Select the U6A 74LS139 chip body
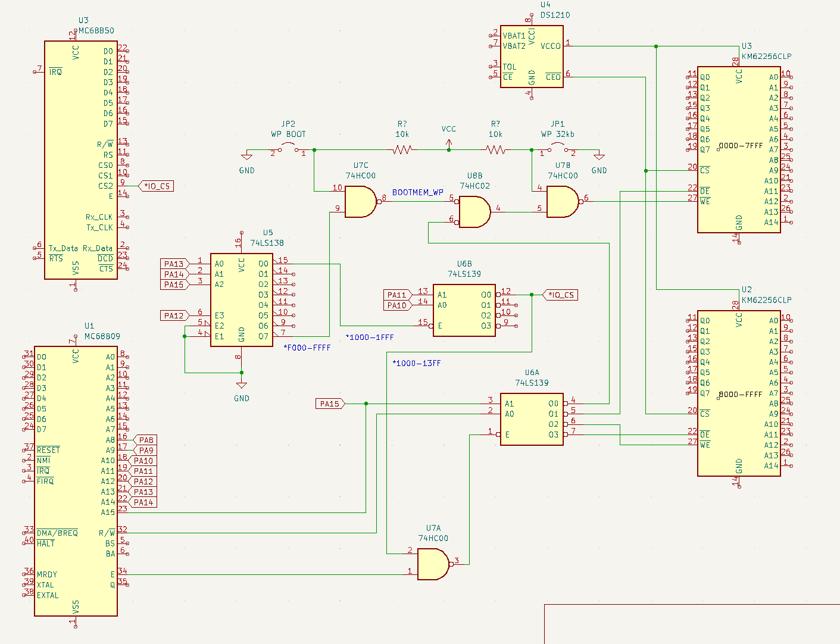840x644 pixels. (532, 419)
